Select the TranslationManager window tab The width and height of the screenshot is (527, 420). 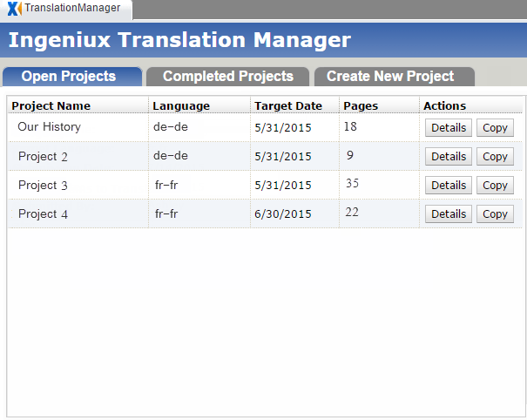click(x=66, y=9)
